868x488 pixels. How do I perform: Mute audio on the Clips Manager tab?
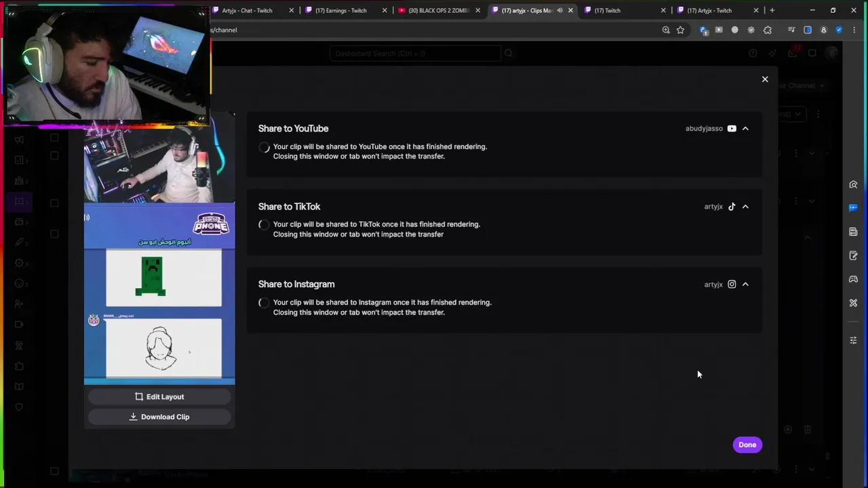[x=559, y=10]
